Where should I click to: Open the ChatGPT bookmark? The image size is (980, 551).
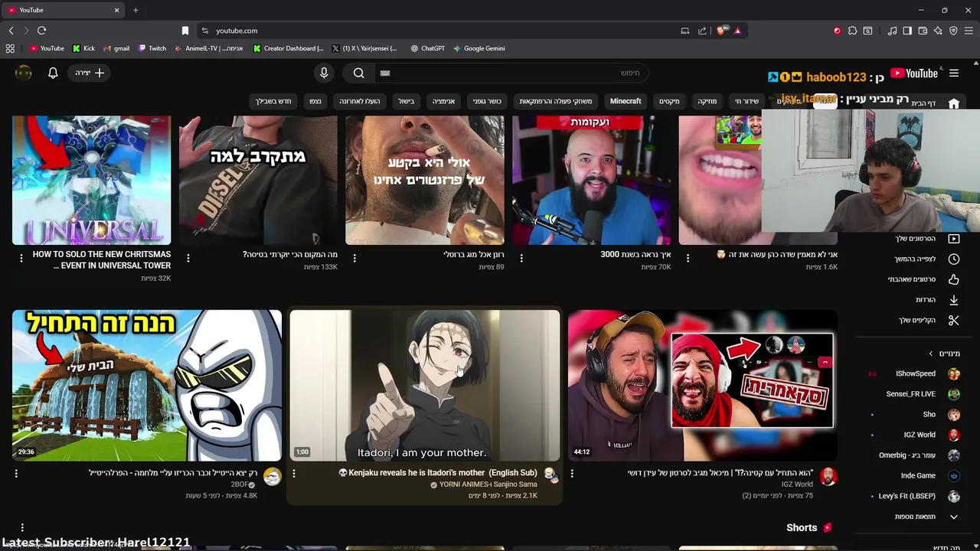pos(427,48)
